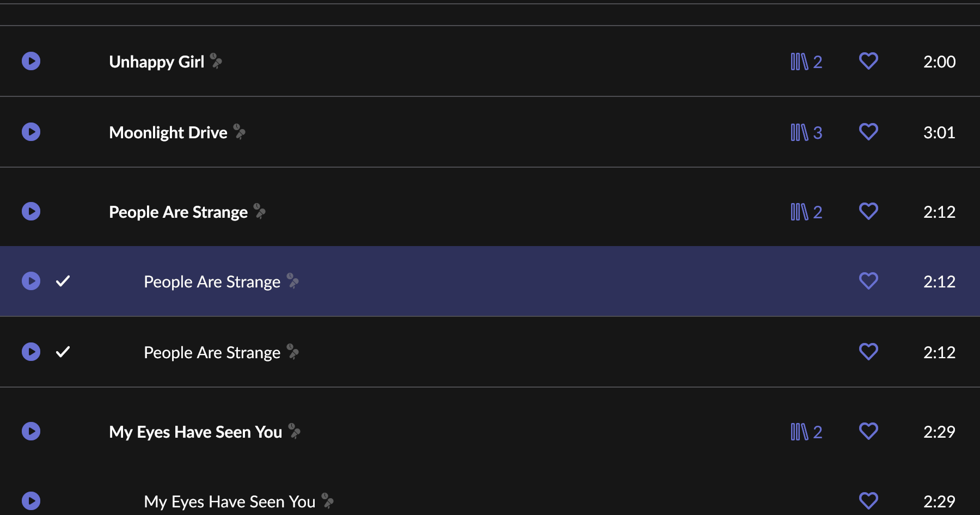Expand Moonlight Drive's 3 library versions
The image size is (980, 515).
pyautogui.click(x=806, y=132)
